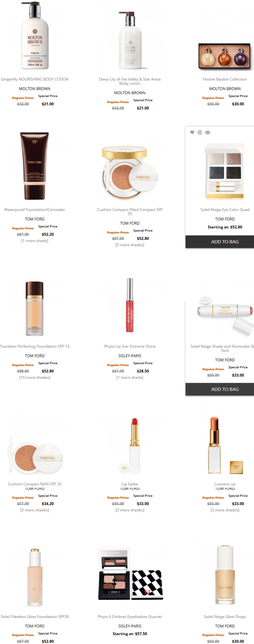Click the Festive Bauble Collection gift set image

[225, 57]
